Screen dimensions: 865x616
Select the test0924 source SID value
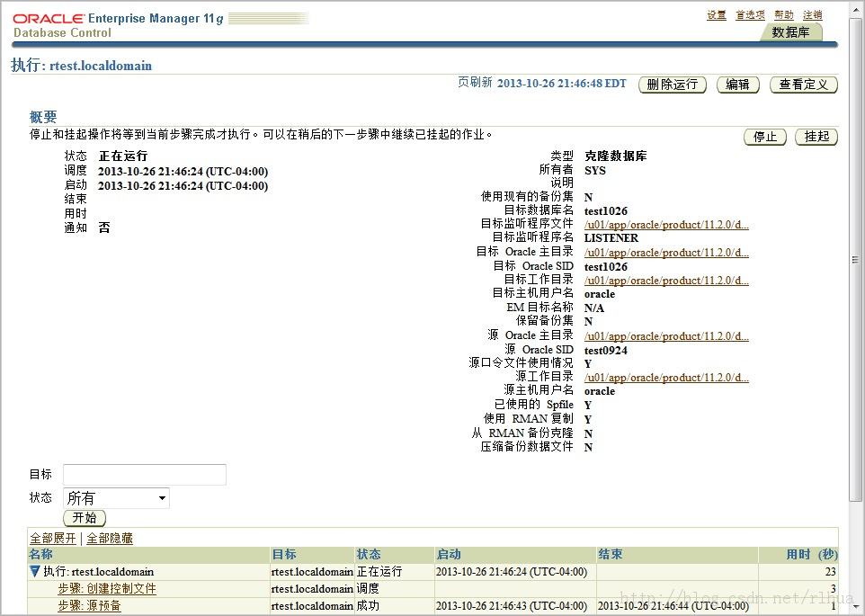pyautogui.click(x=606, y=350)
